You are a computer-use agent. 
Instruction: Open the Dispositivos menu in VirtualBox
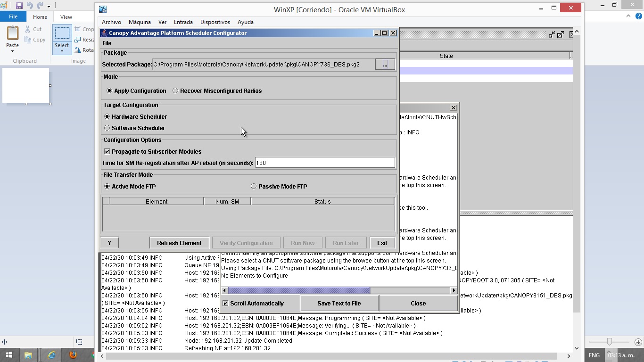(x=215, y=22)
